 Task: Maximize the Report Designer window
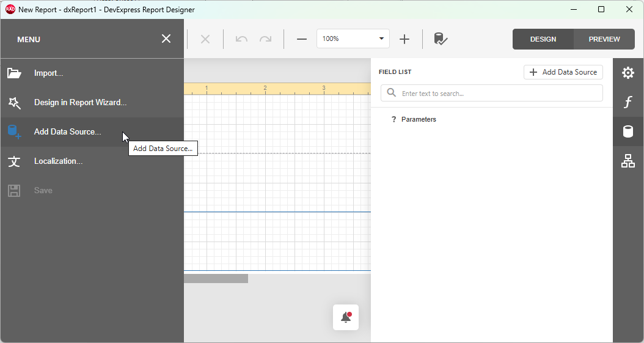pyautogui.click(x=601, y=9)
